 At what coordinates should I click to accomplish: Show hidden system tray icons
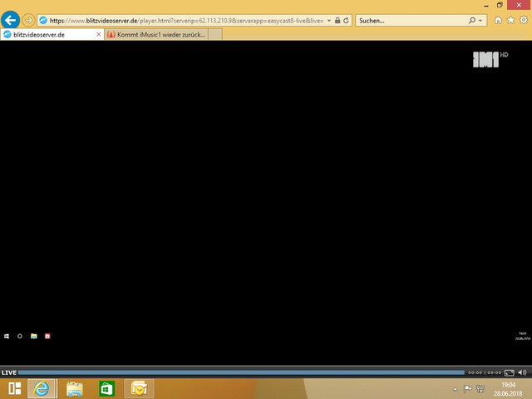[456, 389]
